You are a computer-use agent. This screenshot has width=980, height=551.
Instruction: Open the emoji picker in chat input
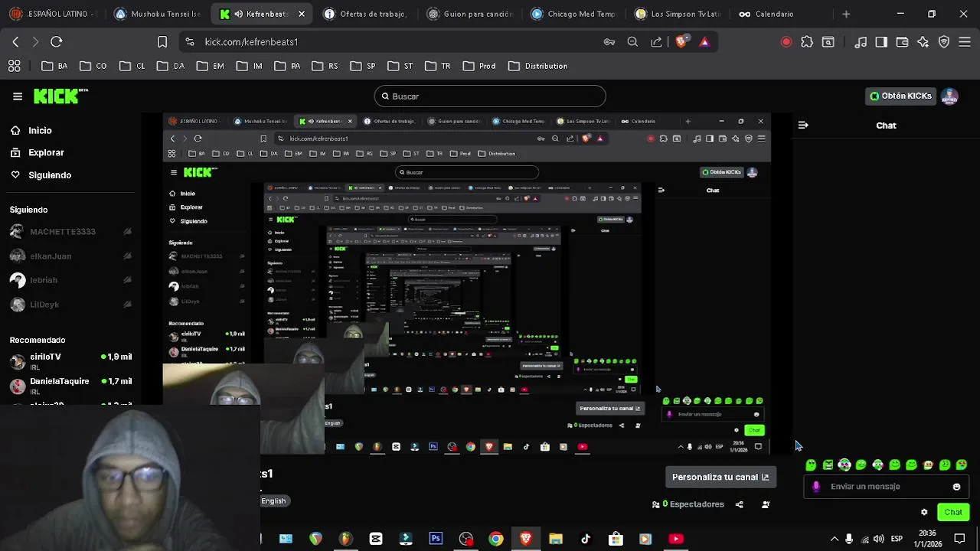pos(956,487)
